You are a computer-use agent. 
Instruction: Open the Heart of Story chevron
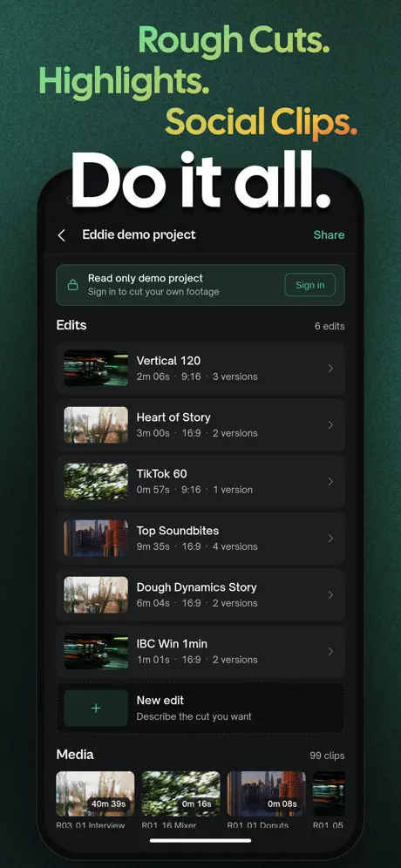tap(330, 424)
